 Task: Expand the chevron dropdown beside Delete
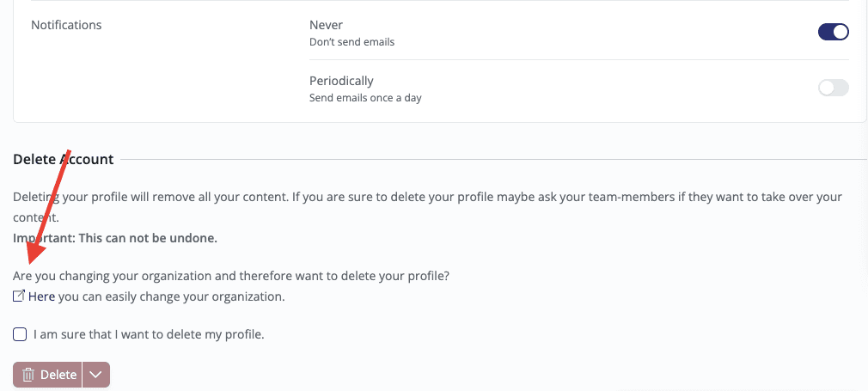pyautogui.click(x=96, y=375)
